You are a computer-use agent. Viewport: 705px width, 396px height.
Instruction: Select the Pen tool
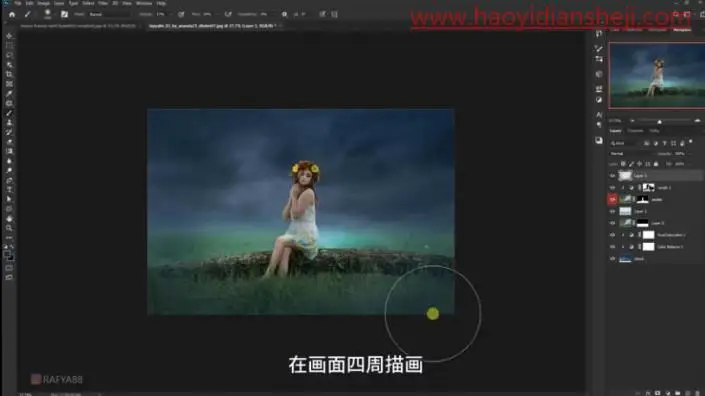coord(9,180)
